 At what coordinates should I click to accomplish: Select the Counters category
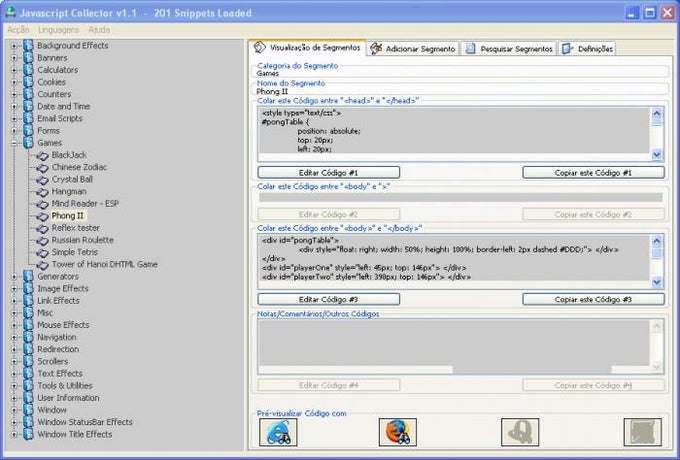tap(54, 94)
